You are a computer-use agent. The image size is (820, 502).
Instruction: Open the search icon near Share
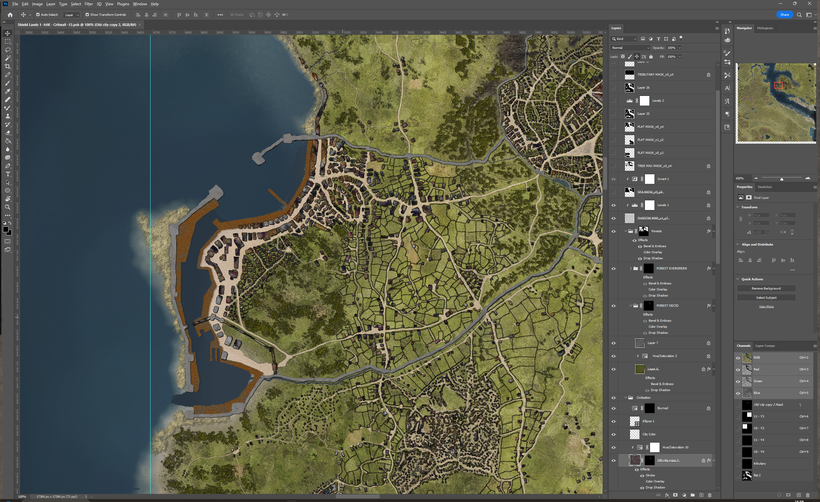coord(799,15)
